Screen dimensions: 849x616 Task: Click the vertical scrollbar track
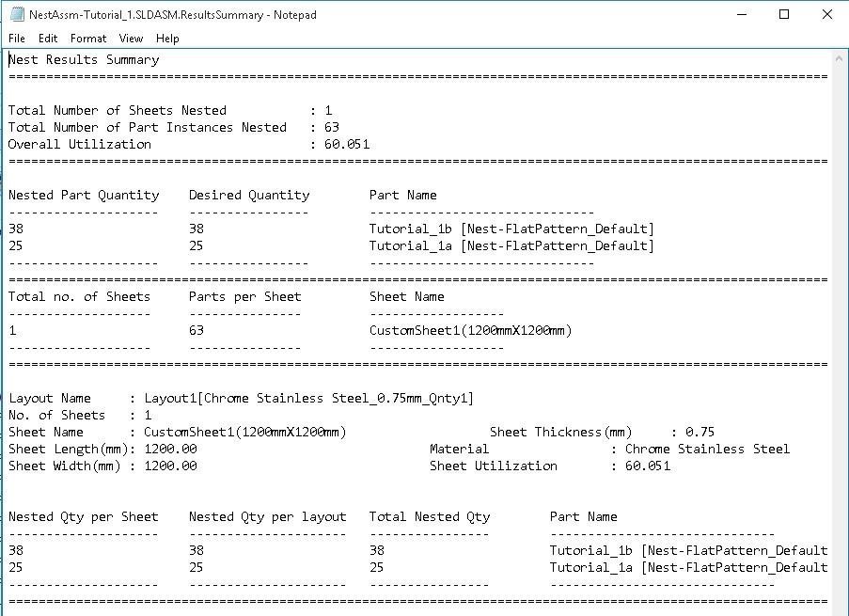840,329
